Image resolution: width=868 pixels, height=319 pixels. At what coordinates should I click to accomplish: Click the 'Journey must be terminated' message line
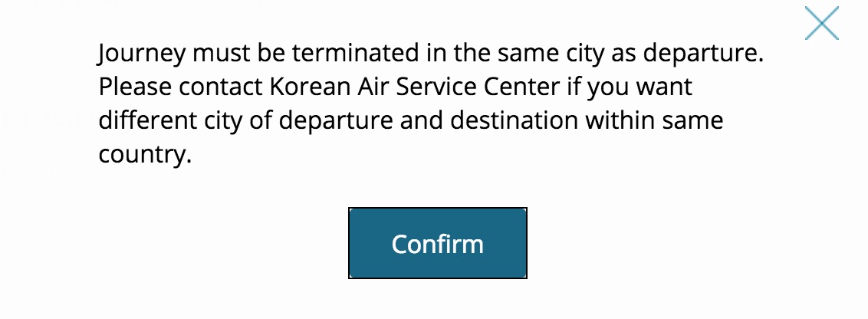(432, 54)
